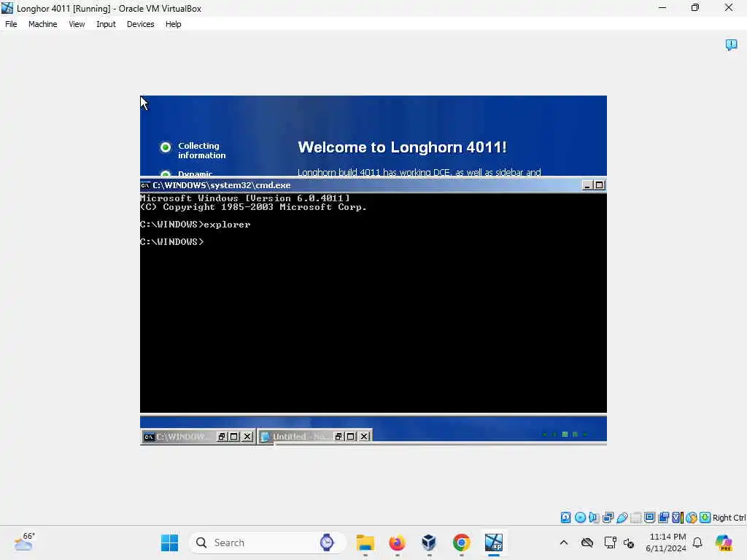The height and width of the screenshot is (560, 747).
Task: Open File Explorer from the taskbar
Action: (x=365, y=542)
